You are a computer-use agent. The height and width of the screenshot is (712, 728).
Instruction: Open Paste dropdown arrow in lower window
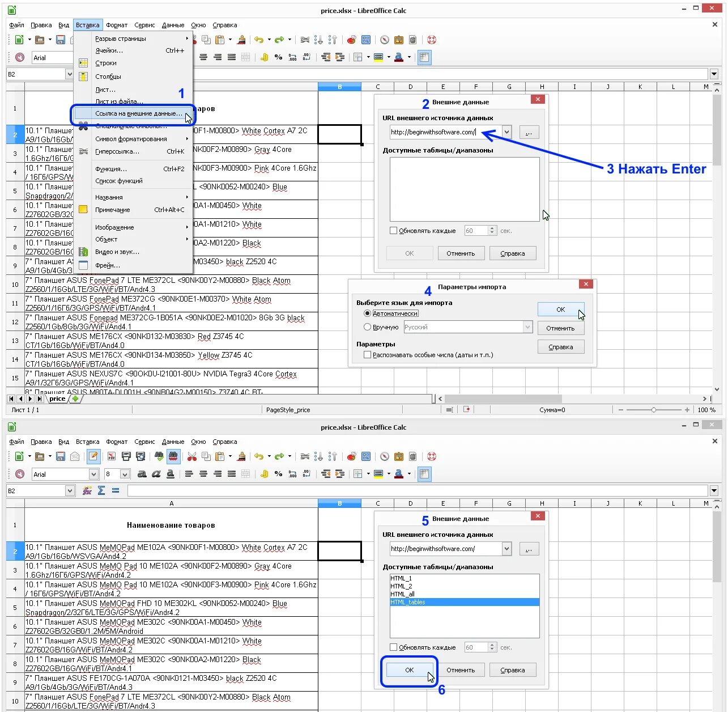click(x=230, y=456)
